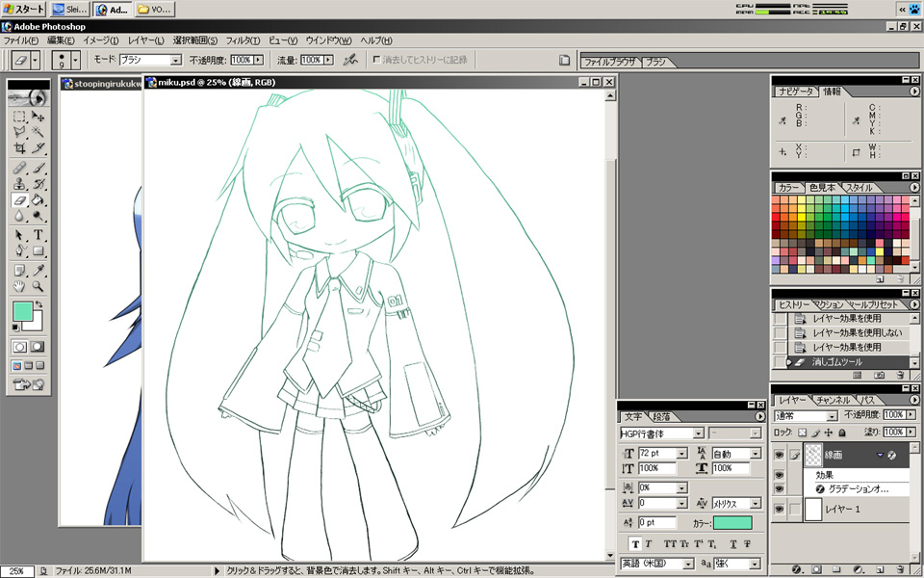Select the Rectangle shape tool
Viewport: 924px width, 578px height.
38,251
